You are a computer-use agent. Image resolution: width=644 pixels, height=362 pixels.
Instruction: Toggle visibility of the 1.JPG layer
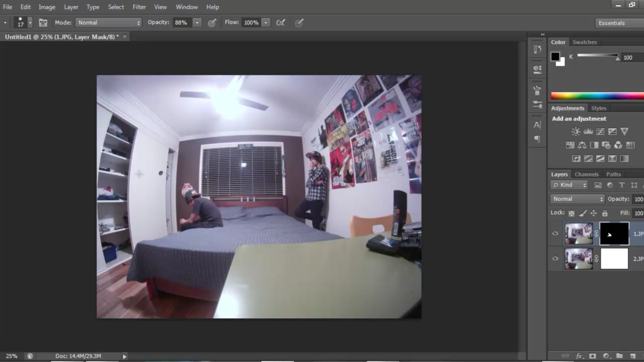tap(555, 233)
